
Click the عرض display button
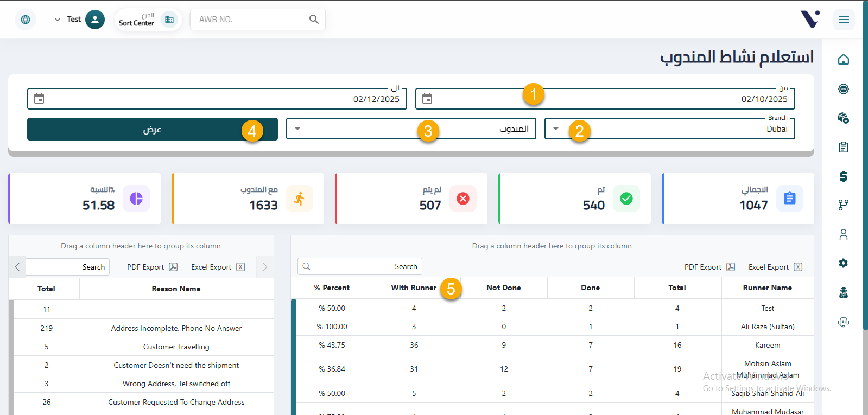[x=152, y=130]
